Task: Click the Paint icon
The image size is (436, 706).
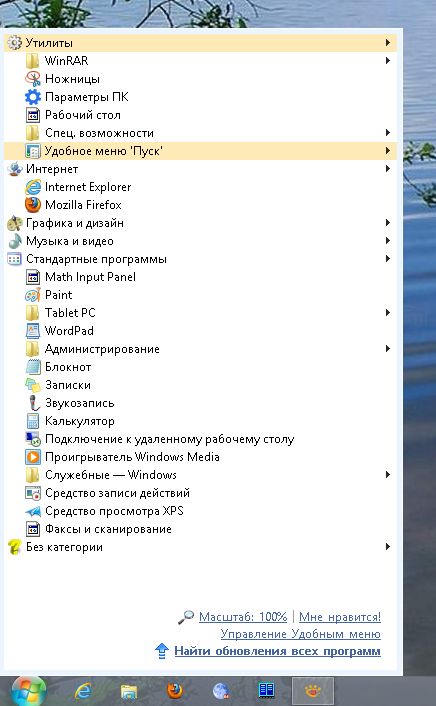Action: point(32,295)
